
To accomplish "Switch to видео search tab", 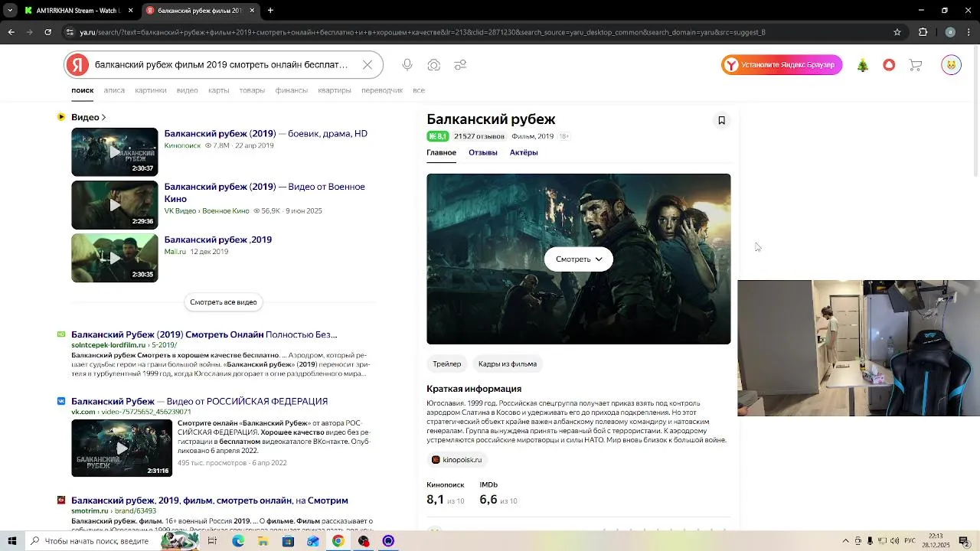I will [x=188, y=90].
